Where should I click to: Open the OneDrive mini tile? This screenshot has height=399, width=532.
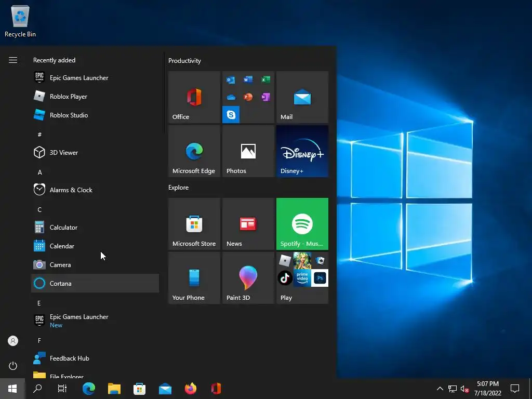(x=231, y=97)
